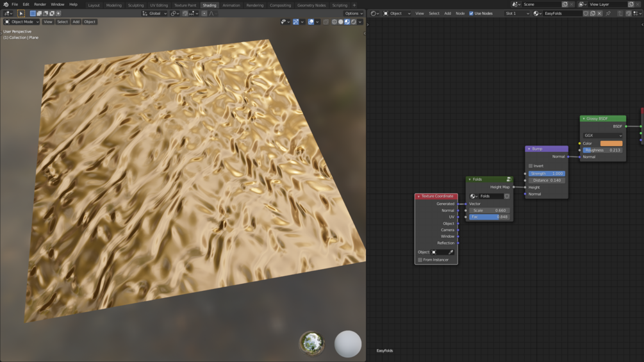This screenshot has width=644, height=362.
Task: Collapse the Glossy BSDF node
Action: pyautogui.click(x=584, y=119)
